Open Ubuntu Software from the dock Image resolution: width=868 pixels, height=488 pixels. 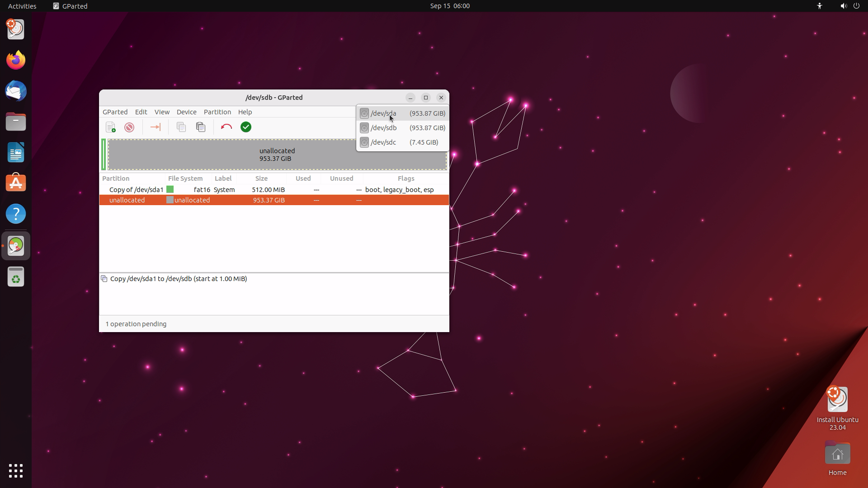pos(16,183)
